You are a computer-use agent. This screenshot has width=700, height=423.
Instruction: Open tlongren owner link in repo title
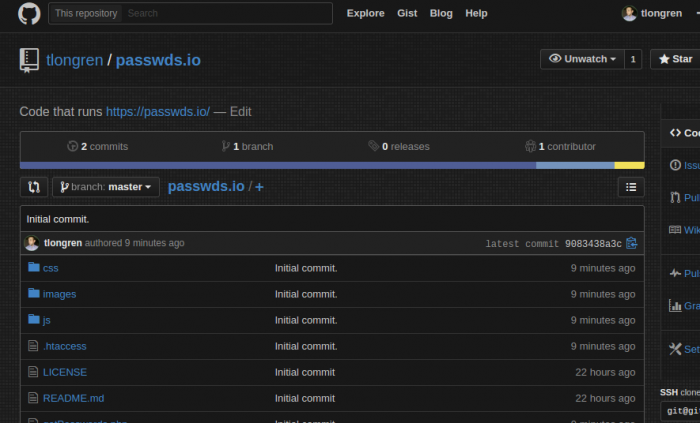tap(75, 60)
